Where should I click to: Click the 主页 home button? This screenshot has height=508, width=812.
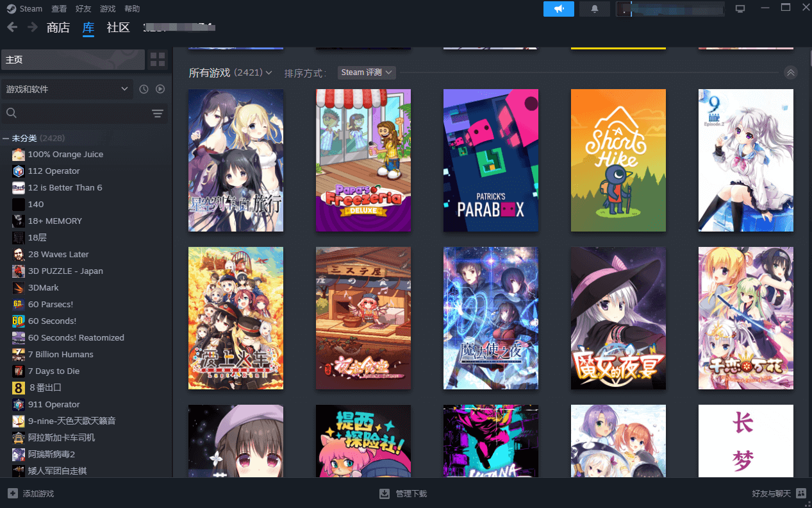coord(72,60)
